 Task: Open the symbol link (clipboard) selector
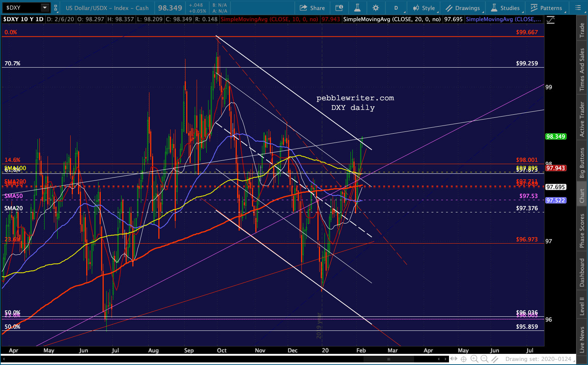tap(56, 7)
